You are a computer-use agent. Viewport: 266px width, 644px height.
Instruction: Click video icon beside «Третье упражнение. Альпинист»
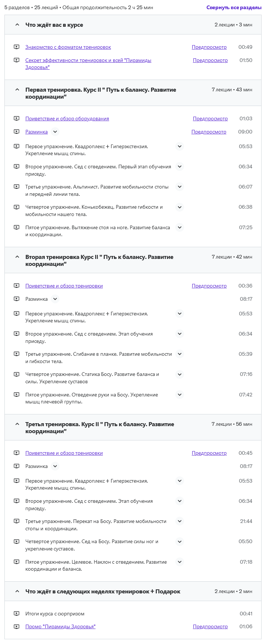(x=17, y=187)
